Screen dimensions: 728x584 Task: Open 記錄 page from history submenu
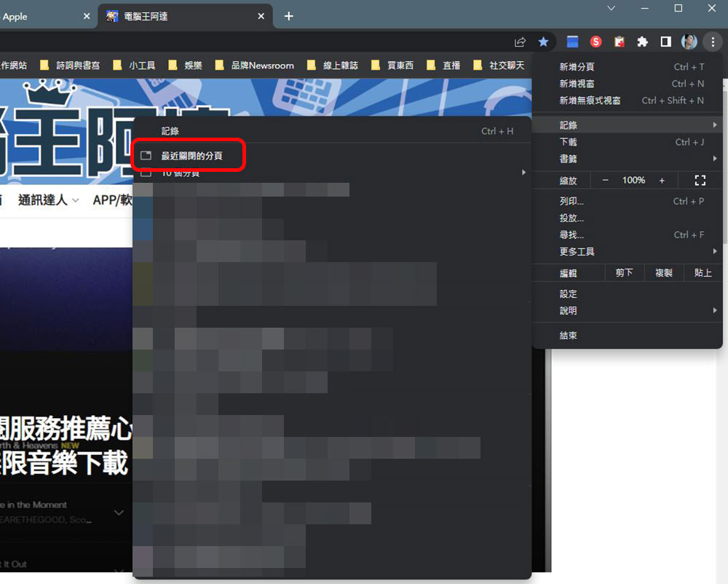coord(332,131)
